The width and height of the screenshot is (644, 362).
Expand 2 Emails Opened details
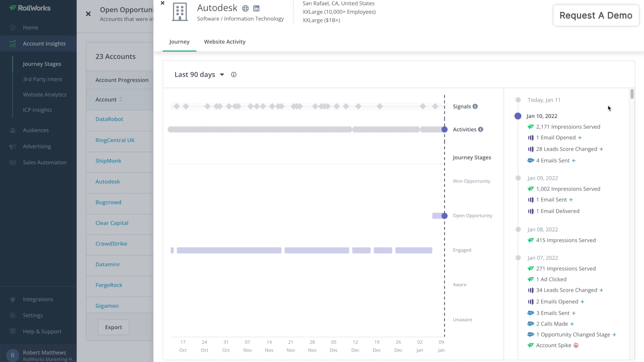pos(583,302)
